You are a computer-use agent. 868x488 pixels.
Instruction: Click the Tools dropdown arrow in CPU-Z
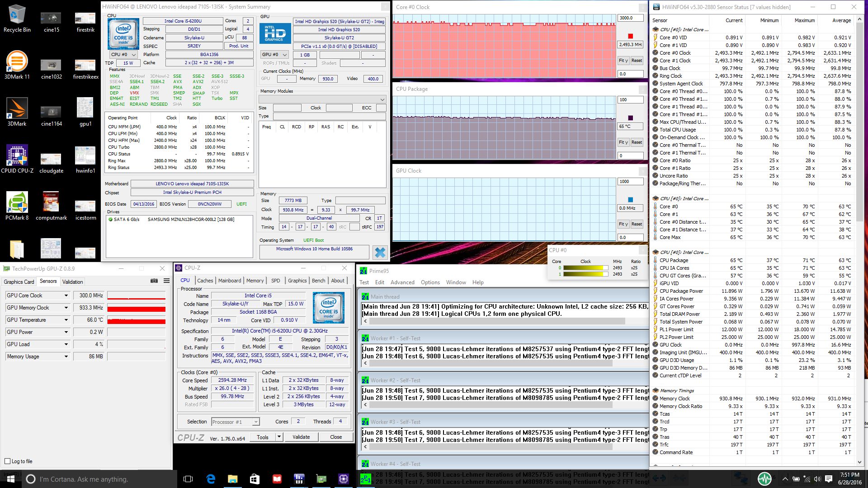tap(279, 437)
